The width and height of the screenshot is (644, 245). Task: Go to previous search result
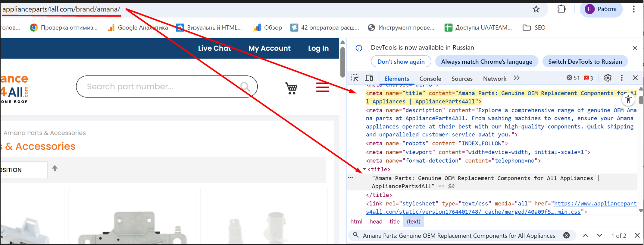585,235
